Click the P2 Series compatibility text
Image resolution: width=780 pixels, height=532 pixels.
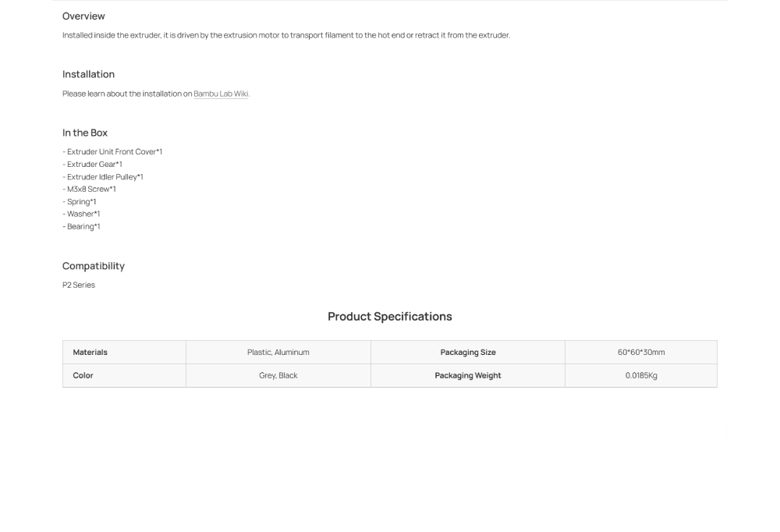(79, 286)
